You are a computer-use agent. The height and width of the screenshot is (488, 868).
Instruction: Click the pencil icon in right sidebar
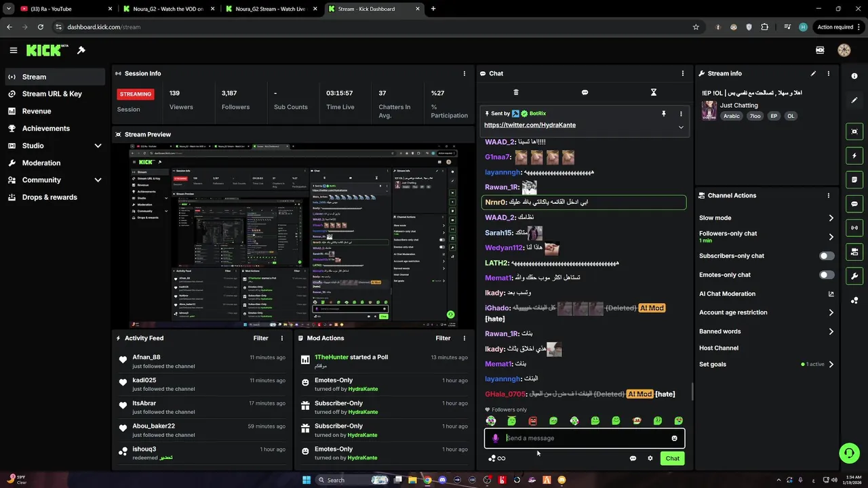click(854, 100)
